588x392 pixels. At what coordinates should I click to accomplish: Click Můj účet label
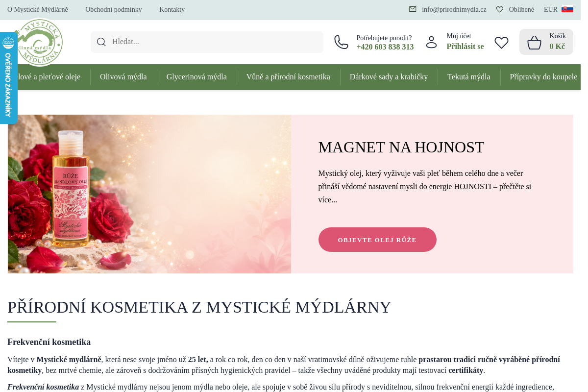coord(459,36)
